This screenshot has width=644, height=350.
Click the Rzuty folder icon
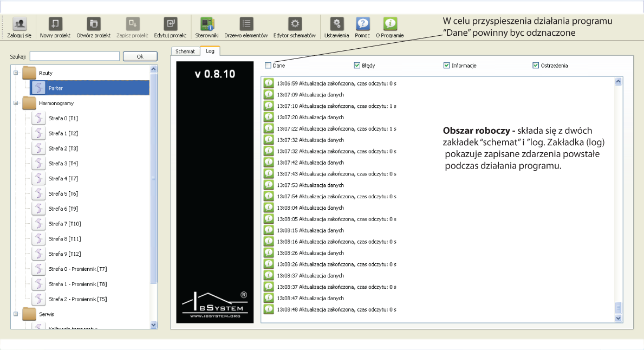click(29, 73)
